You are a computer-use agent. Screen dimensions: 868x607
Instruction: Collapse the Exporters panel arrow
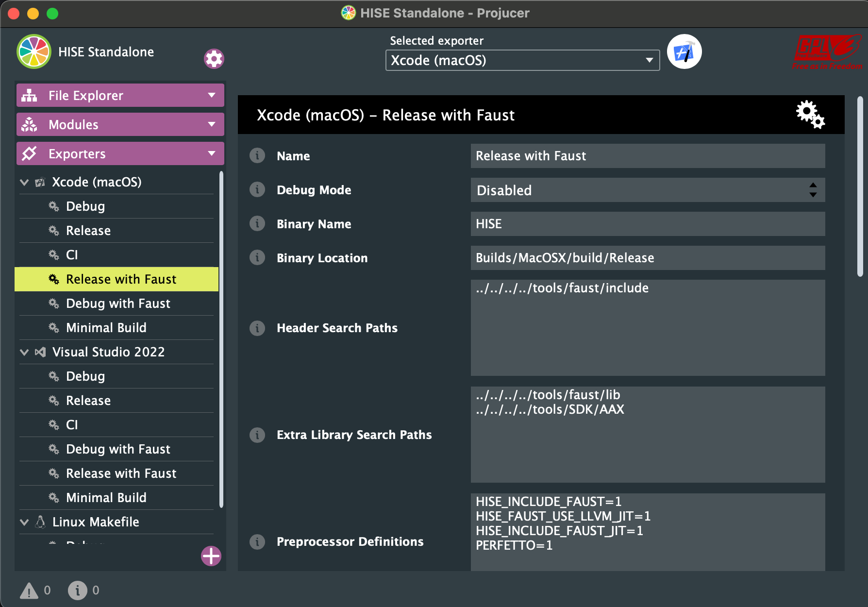[212, 153]
